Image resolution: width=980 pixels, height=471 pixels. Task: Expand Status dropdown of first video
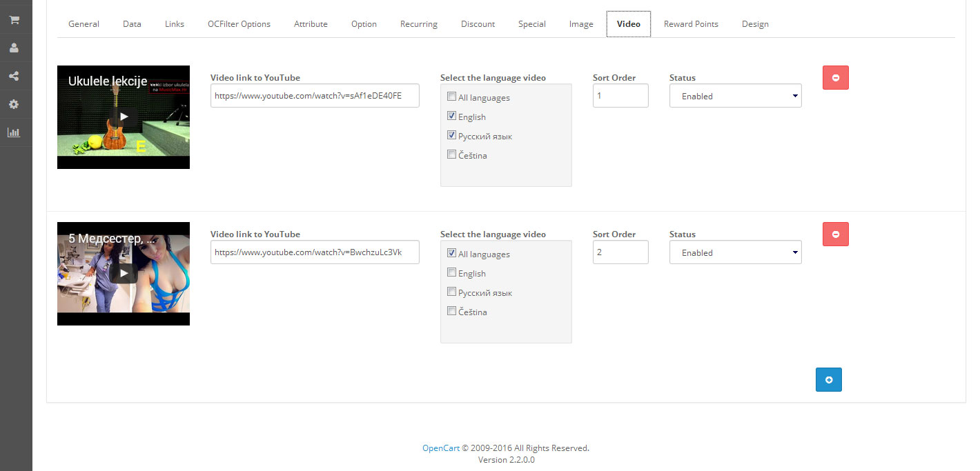pyautogui.click(x=735, y=97)
